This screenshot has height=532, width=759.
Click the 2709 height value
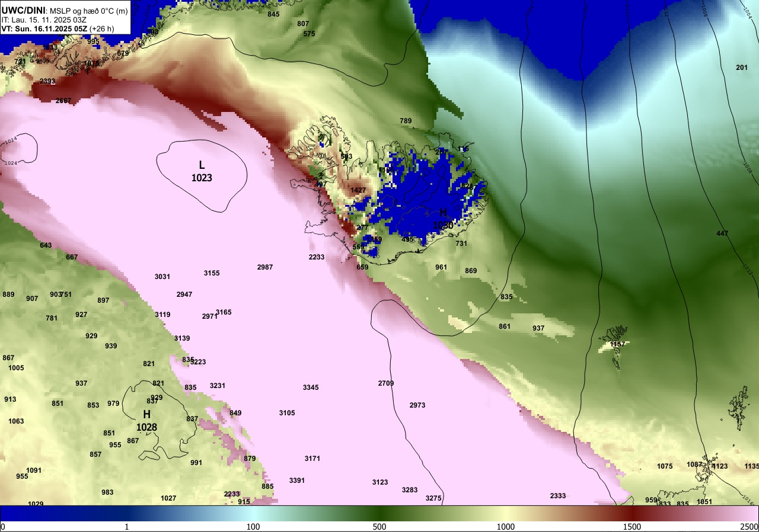pyautogui.click(x=386, y=383)
